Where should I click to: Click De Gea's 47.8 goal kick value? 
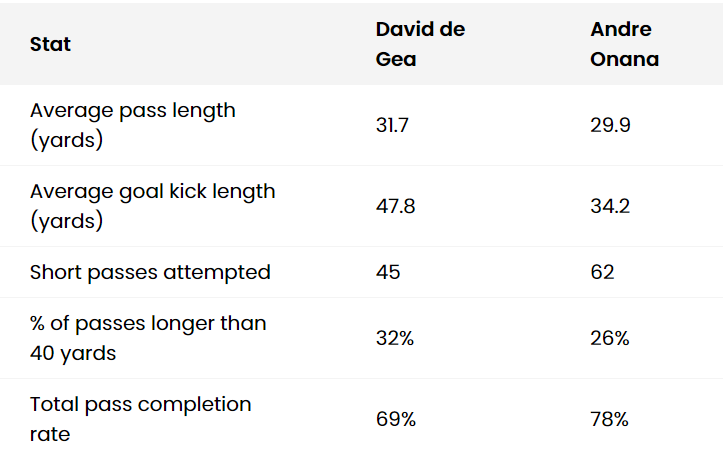coord(396,206)
